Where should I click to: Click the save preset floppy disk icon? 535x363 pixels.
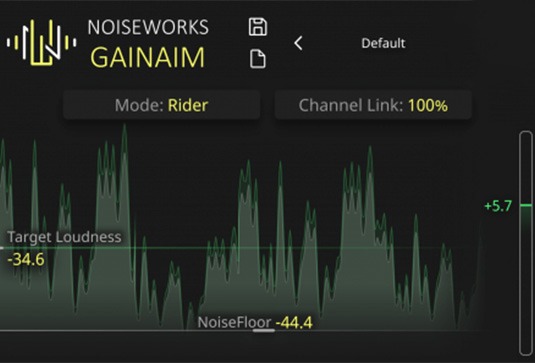pyautogui.click(x=258, y=27)
